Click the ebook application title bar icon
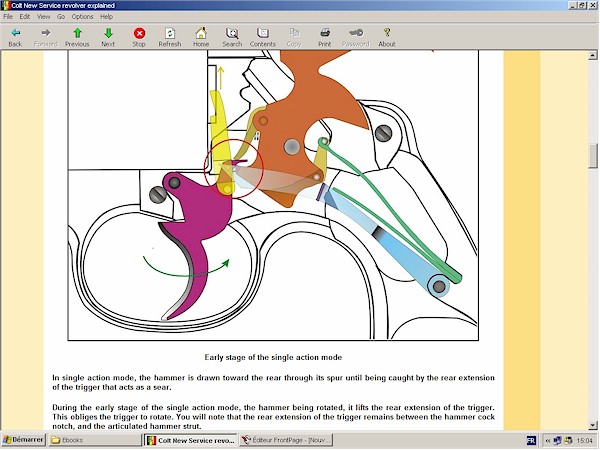The image size is (600, 450). (x=5, y=5)
